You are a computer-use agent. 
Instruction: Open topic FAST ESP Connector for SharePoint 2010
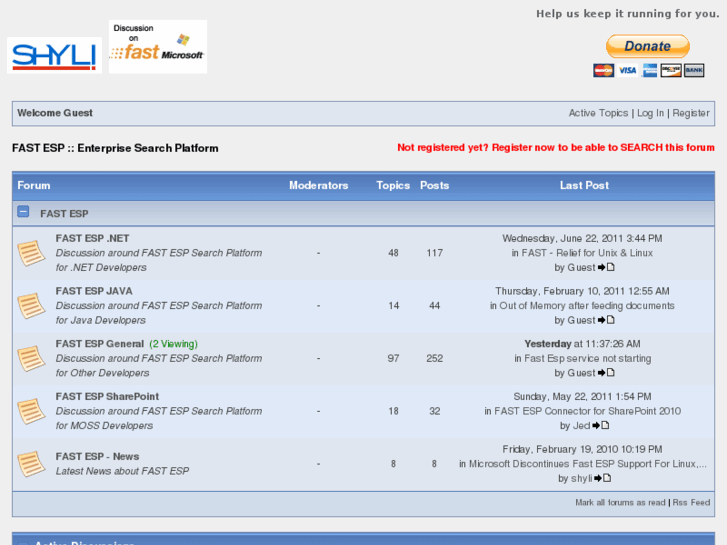(x=587, y=411)
